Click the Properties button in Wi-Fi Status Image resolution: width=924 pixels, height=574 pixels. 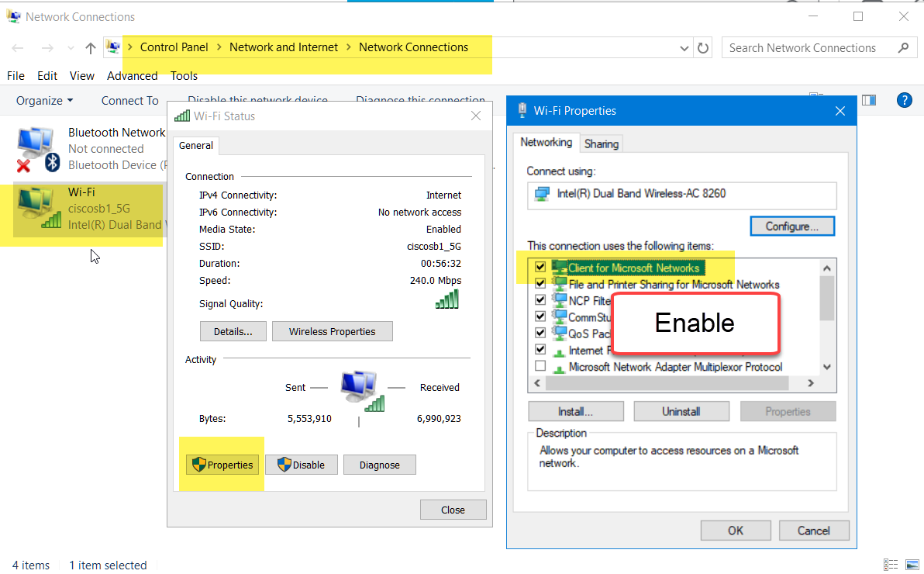coord(222,465)
